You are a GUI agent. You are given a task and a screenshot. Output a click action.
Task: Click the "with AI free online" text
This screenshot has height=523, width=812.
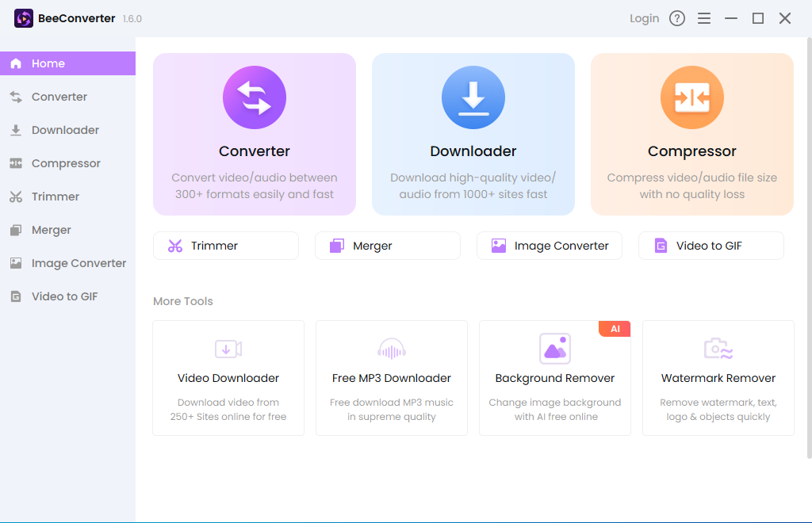[x=556, y=417]
